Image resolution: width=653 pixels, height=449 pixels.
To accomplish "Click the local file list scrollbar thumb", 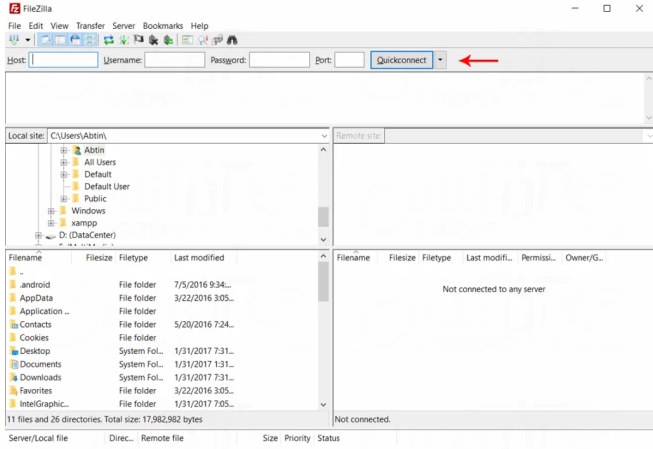I will (x=324, y=282).
